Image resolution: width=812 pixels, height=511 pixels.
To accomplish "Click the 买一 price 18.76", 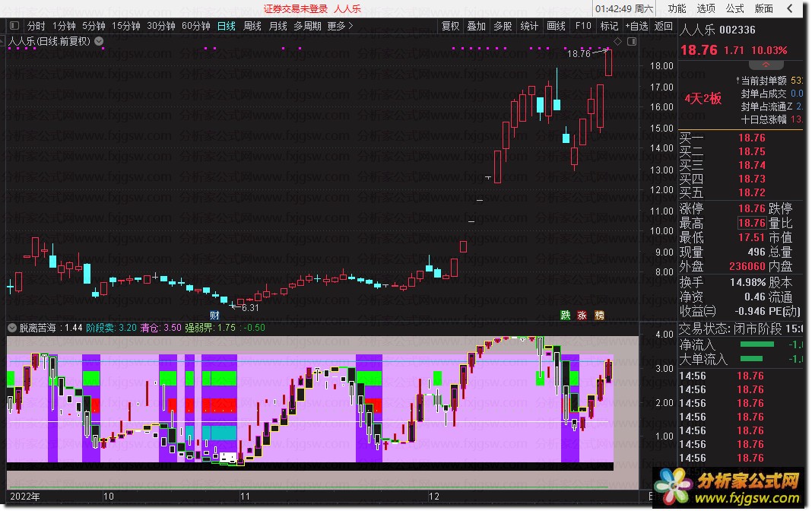I will pyautogui.click(x=751, y=138).
